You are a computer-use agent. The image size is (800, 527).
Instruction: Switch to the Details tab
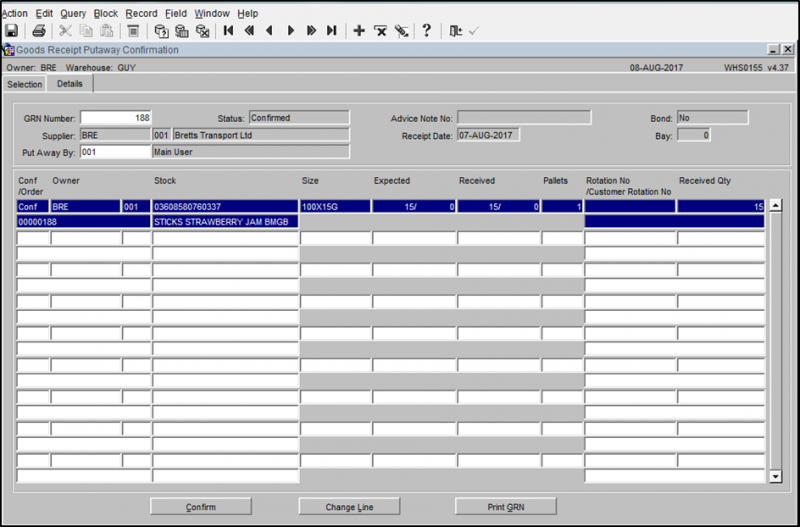click(x=69, y=84)
